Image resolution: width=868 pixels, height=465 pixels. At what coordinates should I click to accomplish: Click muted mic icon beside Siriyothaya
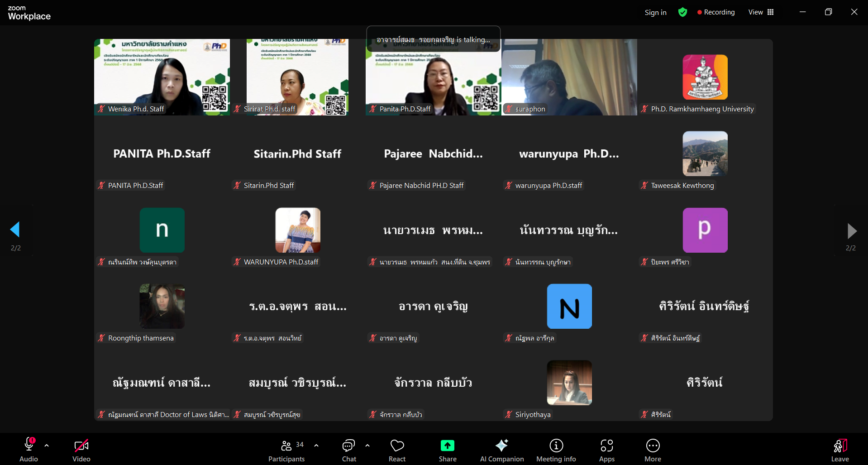click(509, 414)
